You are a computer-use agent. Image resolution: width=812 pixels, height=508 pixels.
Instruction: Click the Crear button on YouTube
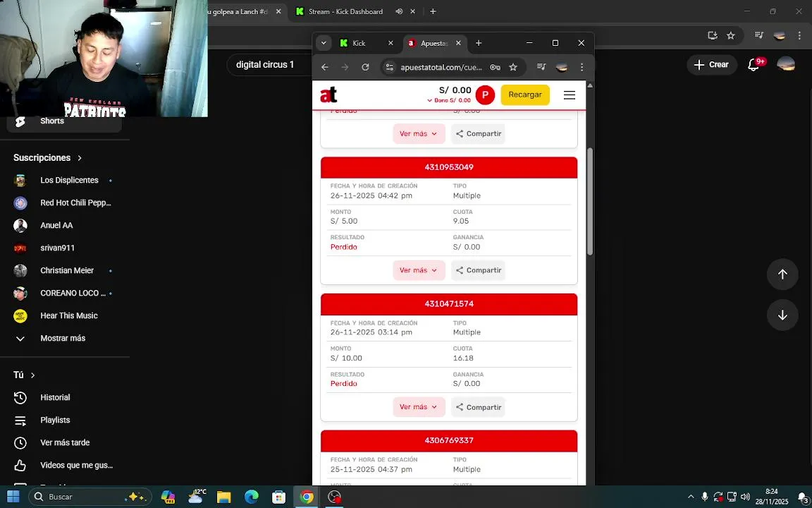click(x=711, y=65)
